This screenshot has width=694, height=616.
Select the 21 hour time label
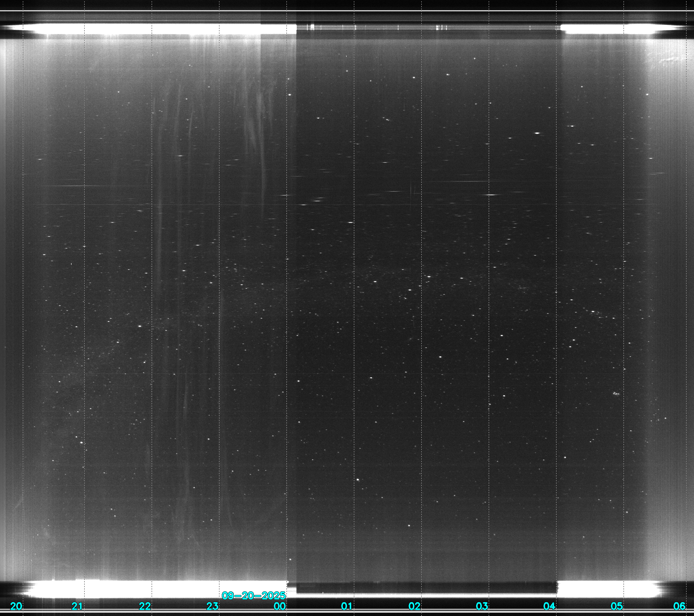77,606
